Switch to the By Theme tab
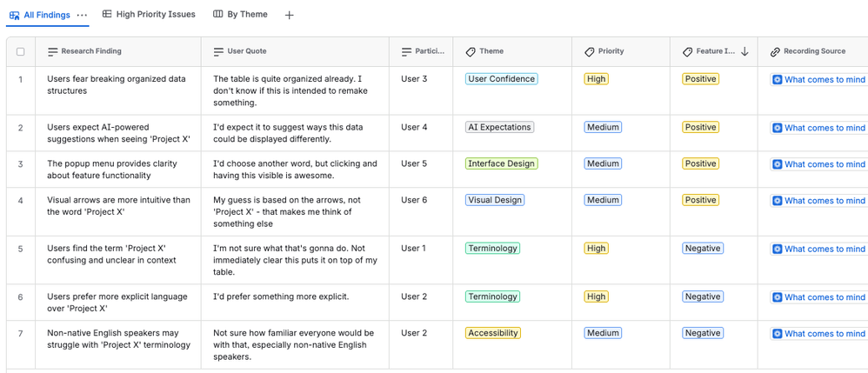Image resolution: width=868 pixels, height=373 pixels. tap(247, 14)
